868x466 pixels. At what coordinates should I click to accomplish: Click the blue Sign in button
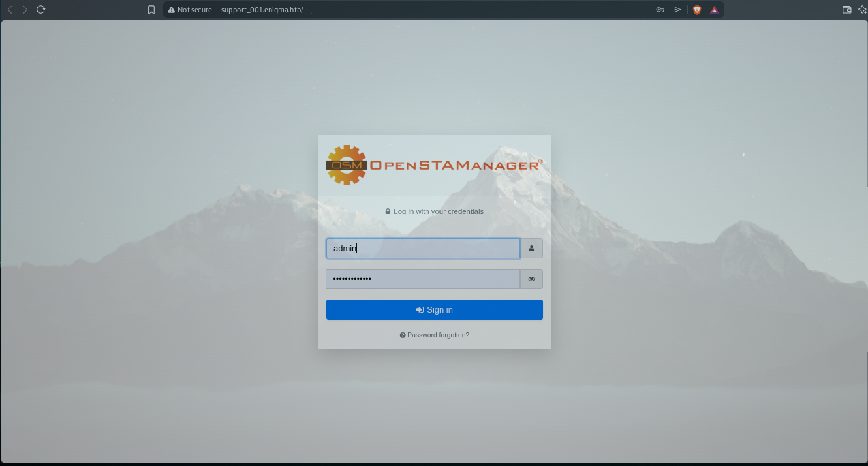pyautogui.click(x=435, y=310)
